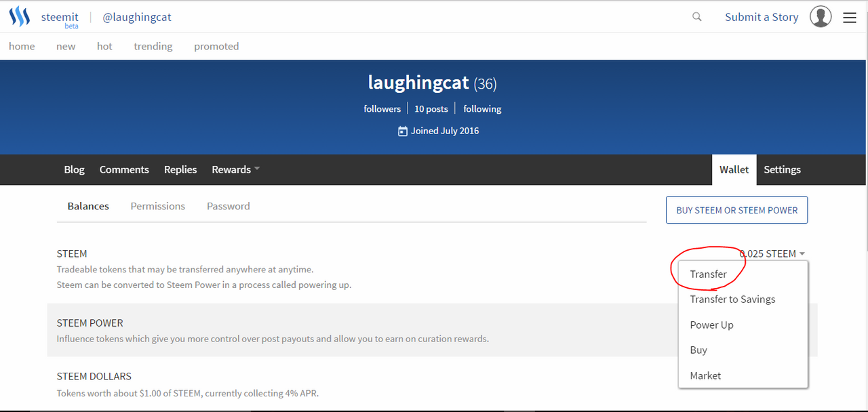Open the Settings tab
Image resolution: width=868 pixels, height=412 pixels.
tap(782, 169)
